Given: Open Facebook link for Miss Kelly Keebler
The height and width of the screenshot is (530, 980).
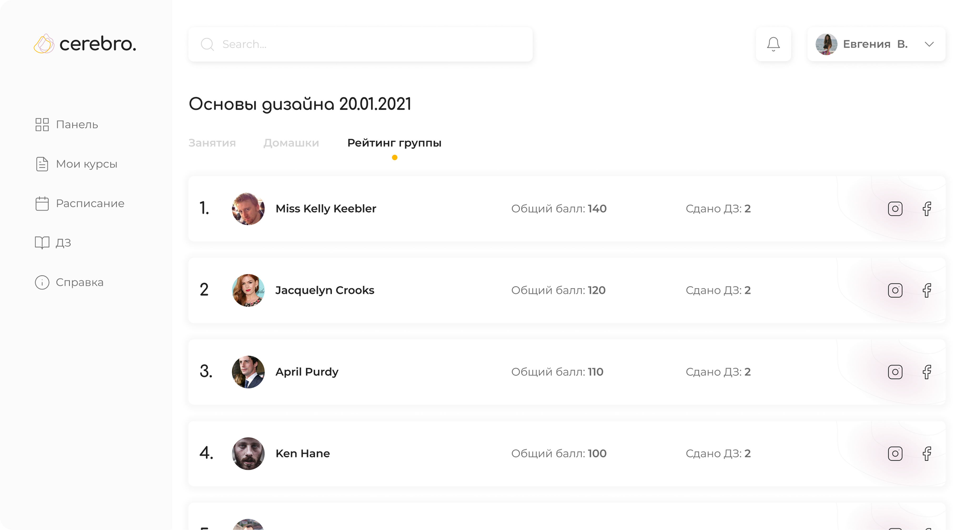Looking at the screenshot, I should pyautogui.click(x=927, y=209).
